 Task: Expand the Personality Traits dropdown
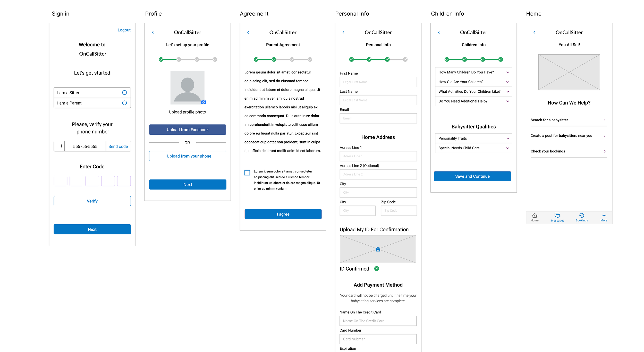(x=507, y=139)
